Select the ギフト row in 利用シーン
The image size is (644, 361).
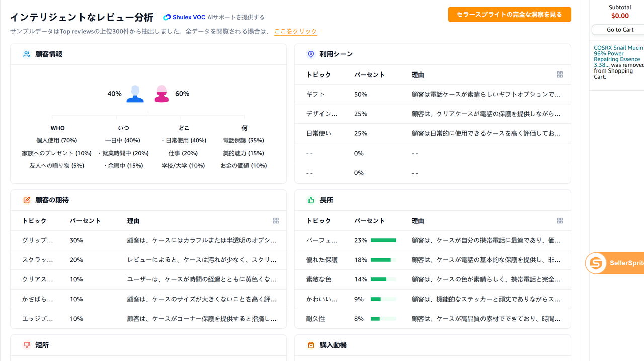pos(433,94)
